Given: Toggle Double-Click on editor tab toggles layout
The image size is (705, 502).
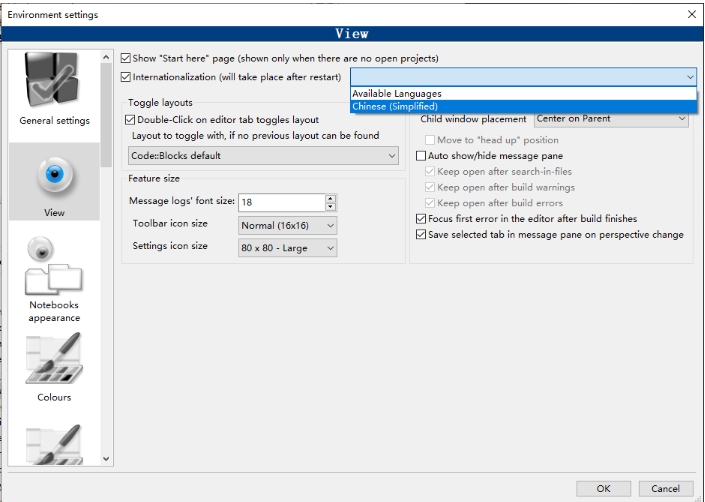Looking at the screenshot, I should pyautogui.click(x=130, y=120).
